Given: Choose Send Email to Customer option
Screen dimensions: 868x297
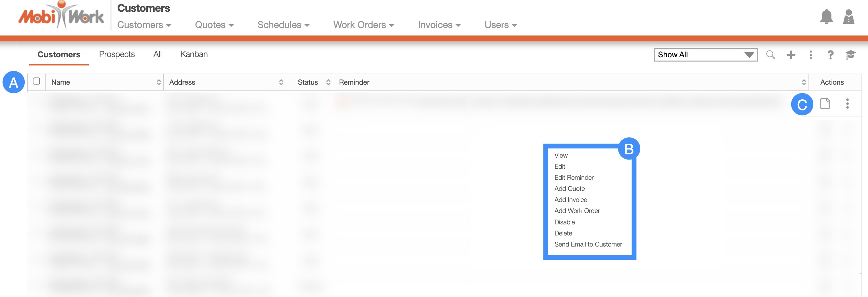Looking at the screenshot, I should 588,245.
